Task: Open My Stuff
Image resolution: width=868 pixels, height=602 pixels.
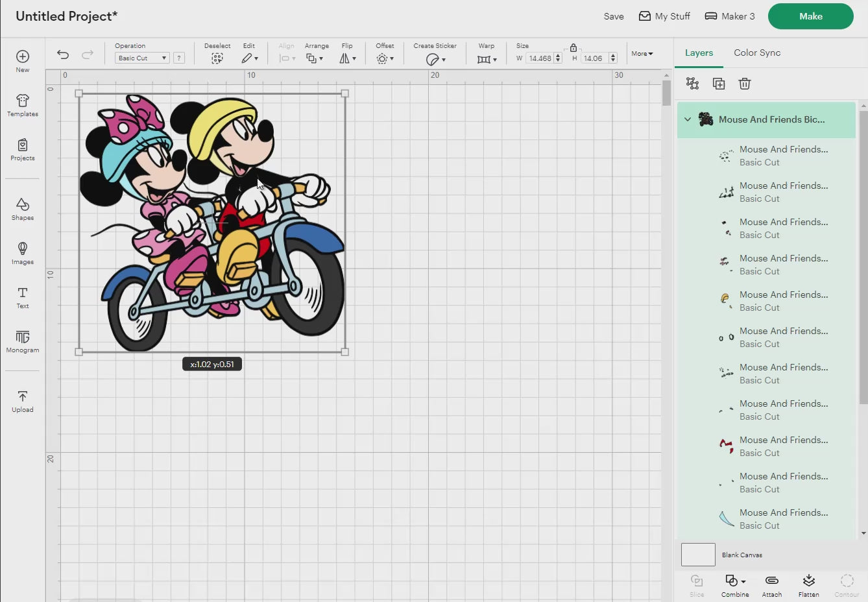Action: pyautogui.click(x=664, y=16)
